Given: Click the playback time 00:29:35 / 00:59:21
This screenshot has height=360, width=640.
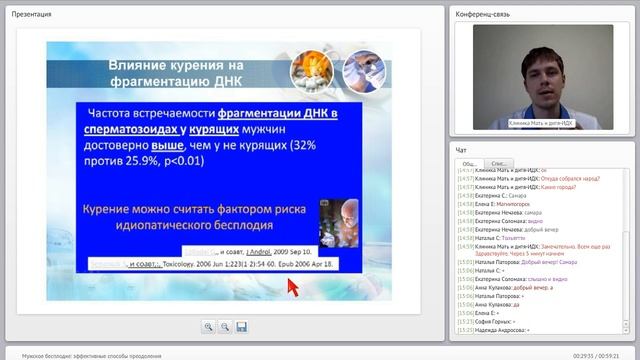Looking at the screenshot, I should point(596,356).
